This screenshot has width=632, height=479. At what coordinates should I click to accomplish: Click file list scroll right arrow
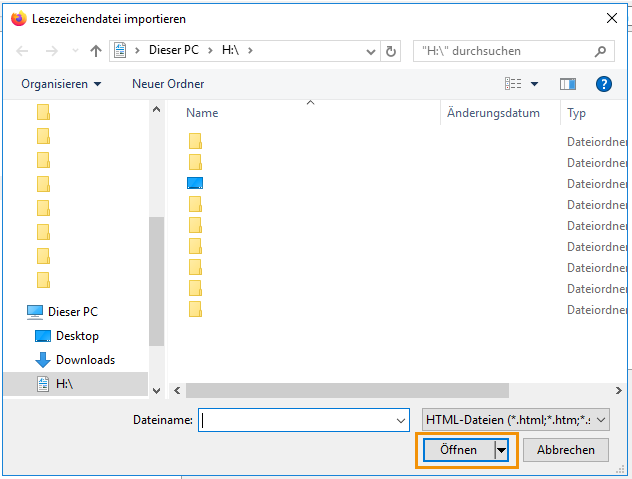click(x=618, y=390)
